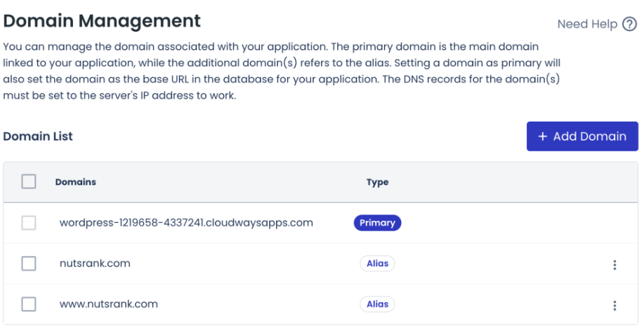The width and height of the screenshot is (644, 329).
Task: Open three-dot menu for nutsrank.com
Action: click(x=615, y=264)
